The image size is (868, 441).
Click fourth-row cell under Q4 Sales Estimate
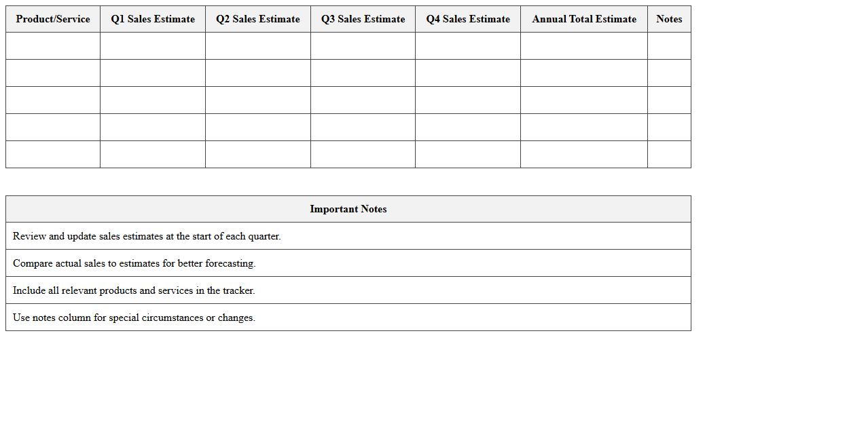468,128
